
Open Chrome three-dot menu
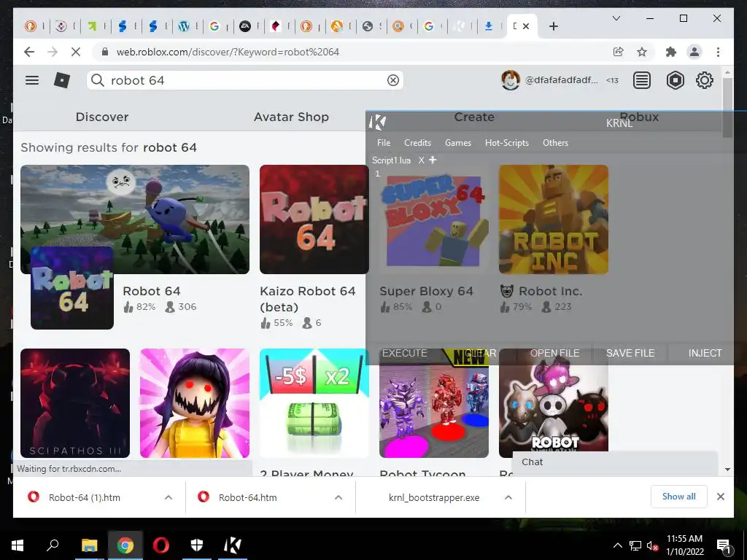pos(718,52)
